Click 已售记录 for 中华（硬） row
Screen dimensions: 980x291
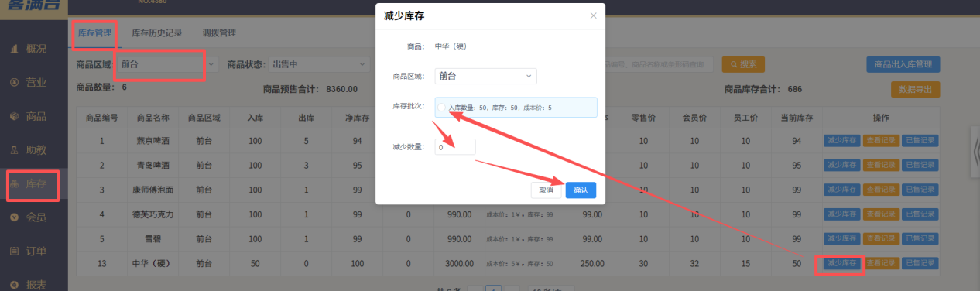pyautogui.click(x=920, y=264)
